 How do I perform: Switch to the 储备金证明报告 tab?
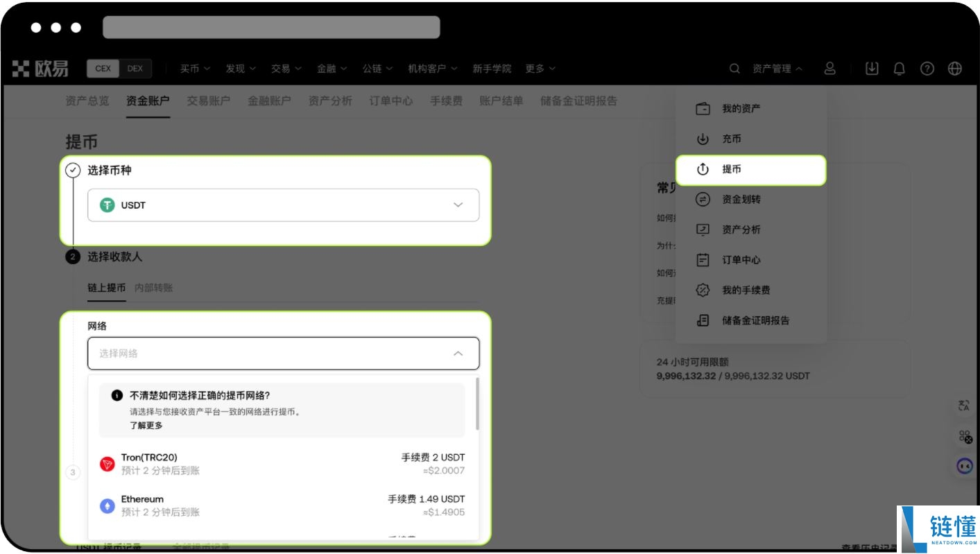point(578,101)
